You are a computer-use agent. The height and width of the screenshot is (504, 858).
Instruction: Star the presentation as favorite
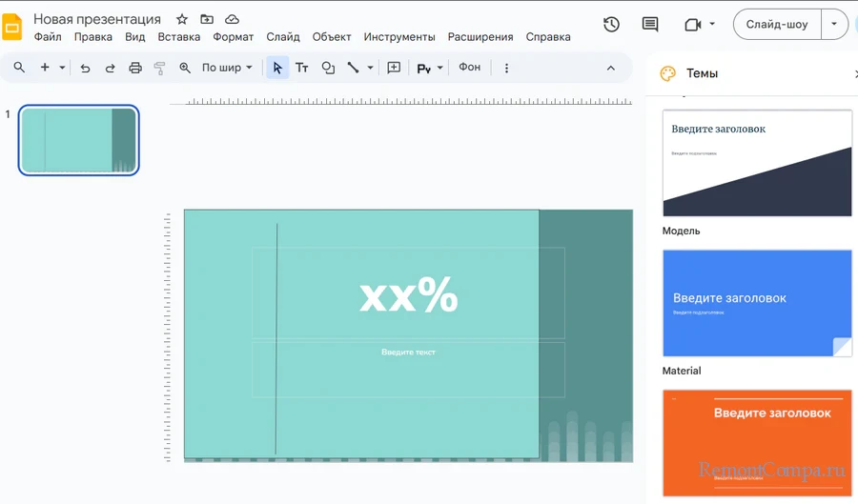click(x=182, y=19)
